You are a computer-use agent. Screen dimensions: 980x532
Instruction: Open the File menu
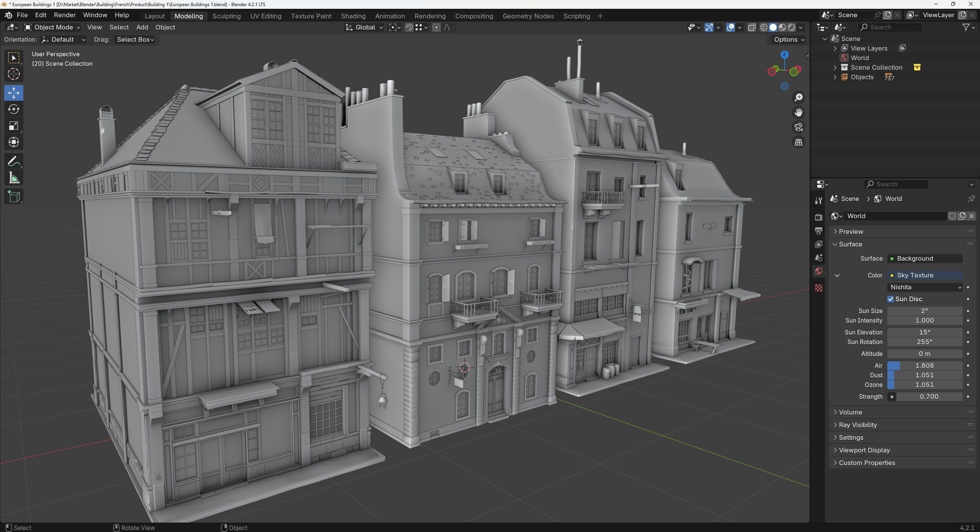[x=22, y=15]
